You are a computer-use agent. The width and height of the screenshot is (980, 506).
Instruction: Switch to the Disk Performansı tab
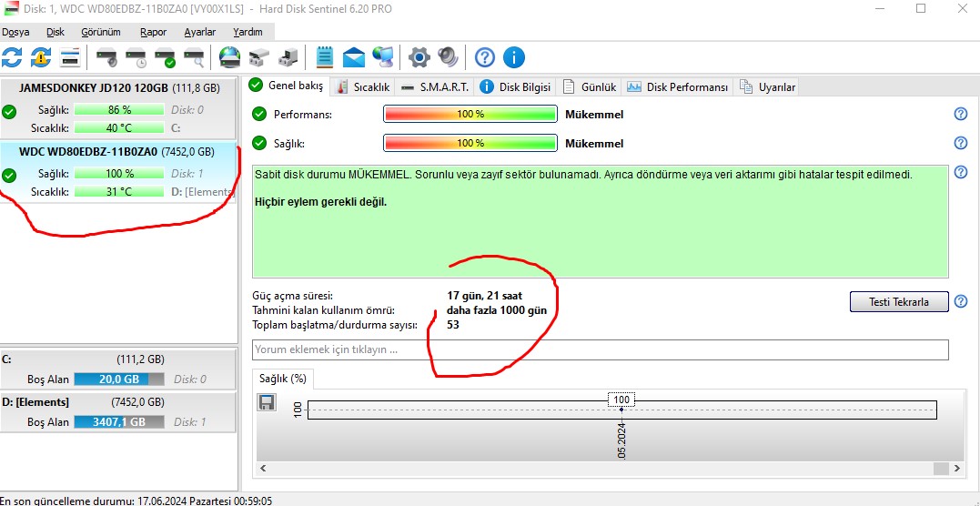[679, 87]
